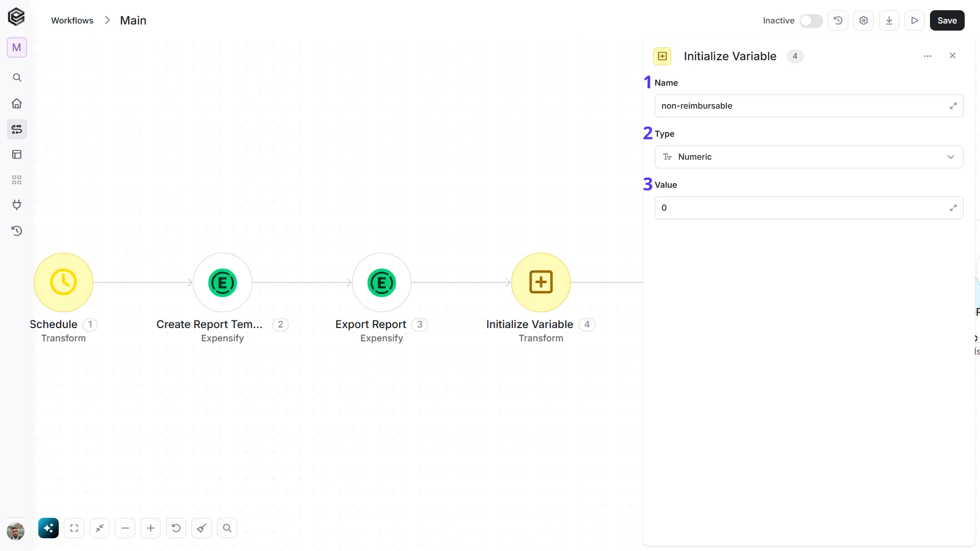Click the collapse arrows canvas icon
The height and width of the screenshot is (551, 980).
(100, 528)
